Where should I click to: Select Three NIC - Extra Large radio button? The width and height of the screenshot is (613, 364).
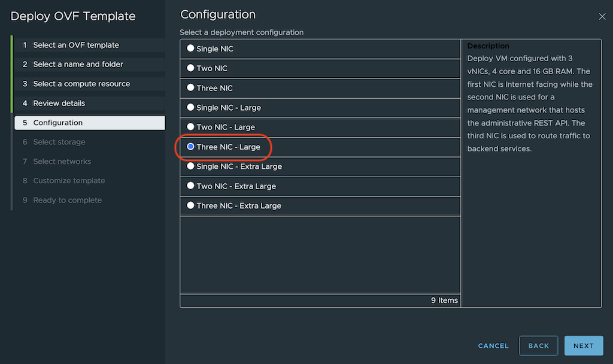tap(190, 205)
